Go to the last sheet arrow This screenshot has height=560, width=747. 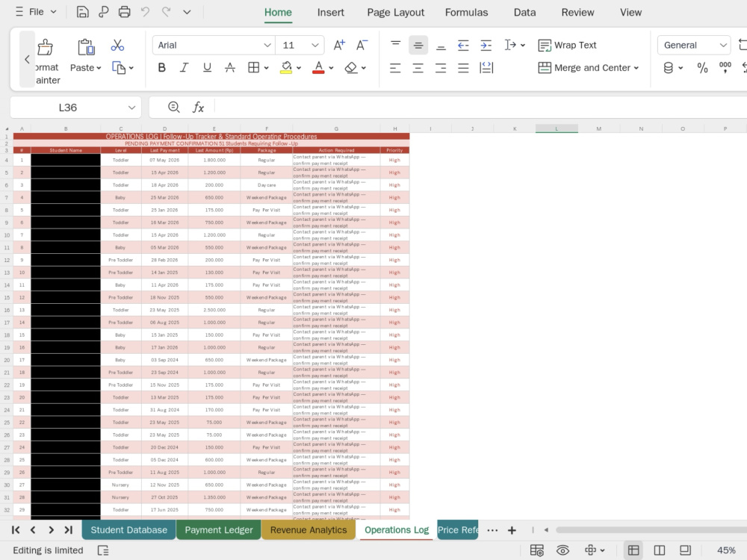point(69,530)
